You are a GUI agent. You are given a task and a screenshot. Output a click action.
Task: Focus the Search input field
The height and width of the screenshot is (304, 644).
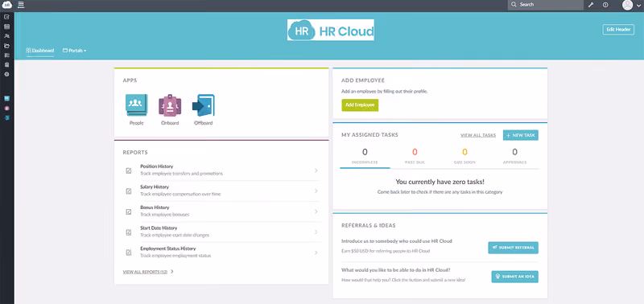pyautogui.click(x=546, y=5)
